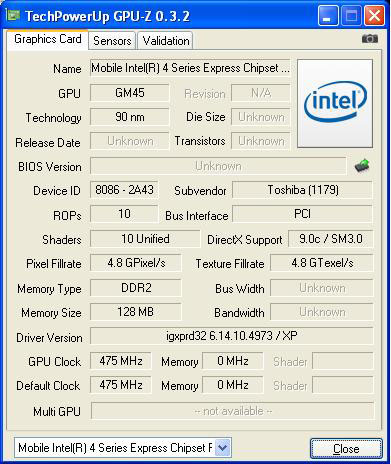Click the Driver Version field igxprd32

point(232,336)
